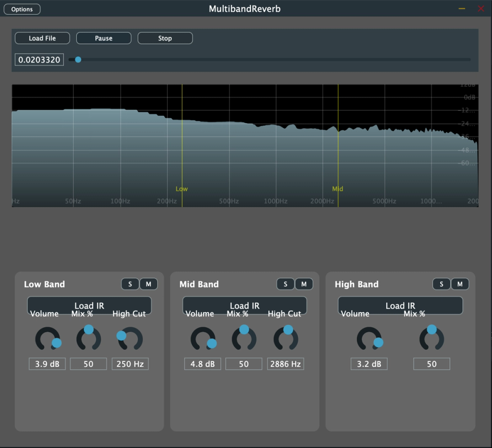Viewport: 492px width, 448px height.
Task: Solo the Low Band
Action: [x=130, y=284]
